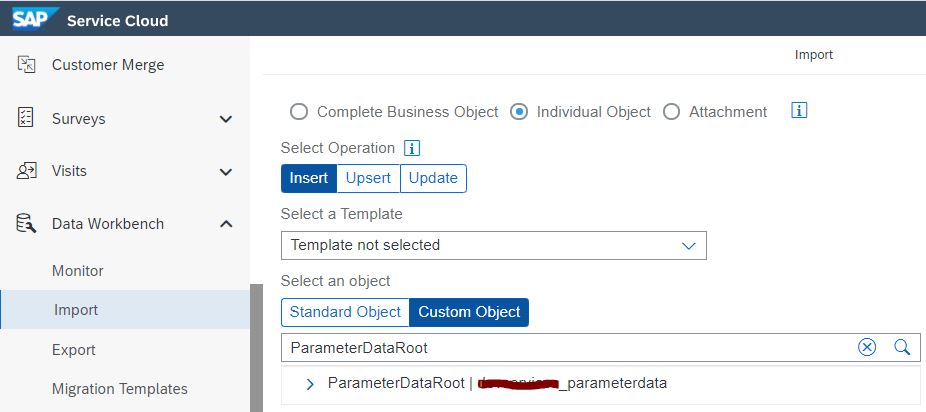Click the Customer Merge sidebar icon
Image resolution: width=926 pixels, height=412 pixels.
tap(27, 65)
